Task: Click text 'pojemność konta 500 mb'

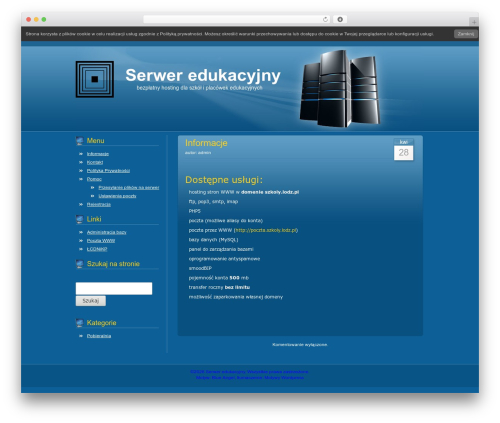Action: [219, 278]
